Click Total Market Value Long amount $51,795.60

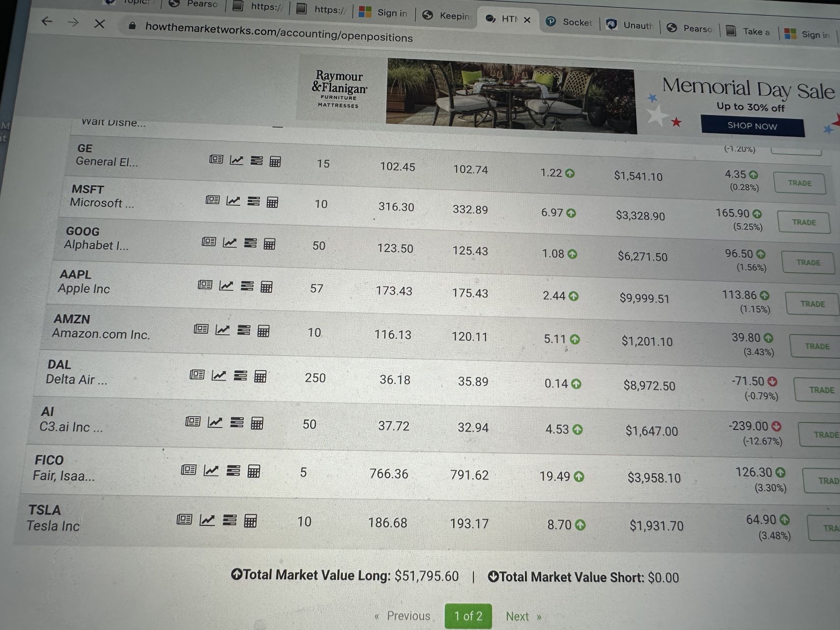[427, 576]
